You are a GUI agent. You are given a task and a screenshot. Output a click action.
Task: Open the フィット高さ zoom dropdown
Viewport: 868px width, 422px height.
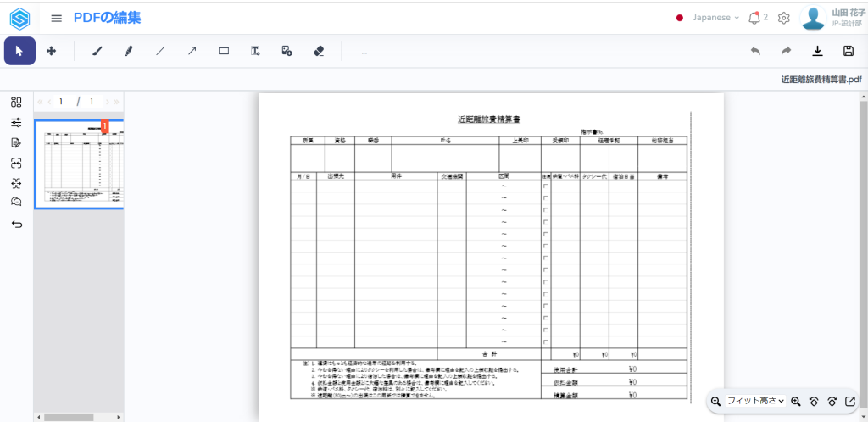755,401
